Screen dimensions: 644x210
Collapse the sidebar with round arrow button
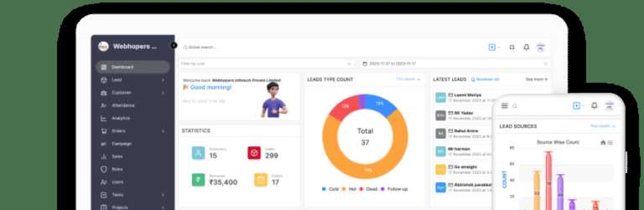click(174, 45)
